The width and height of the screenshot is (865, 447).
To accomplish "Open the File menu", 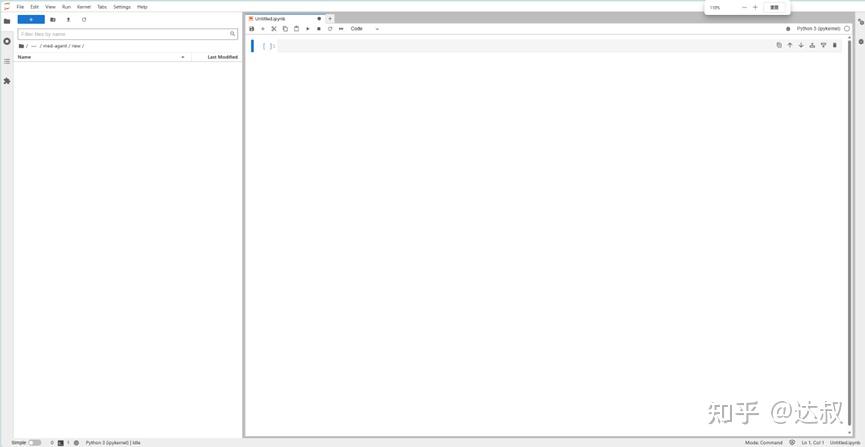I will [x=20, y=7].
